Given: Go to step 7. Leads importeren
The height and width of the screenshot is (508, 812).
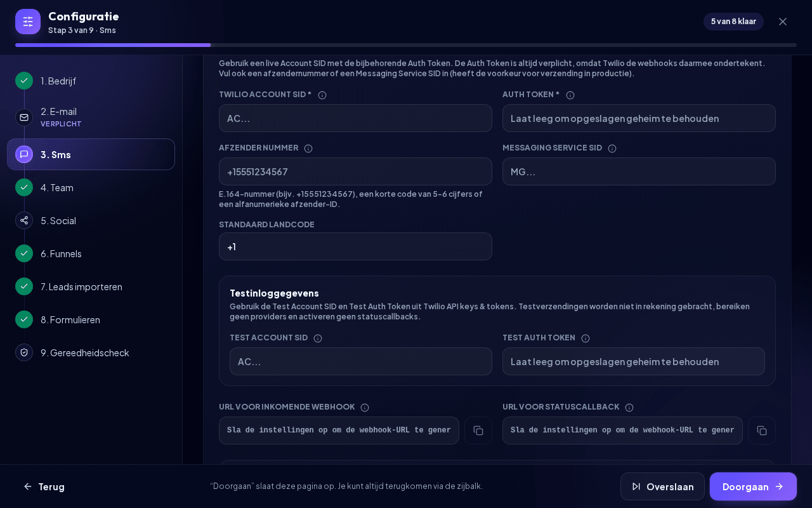Looking at the screenshot, I should pyautogui.click(x=91, y=286).
